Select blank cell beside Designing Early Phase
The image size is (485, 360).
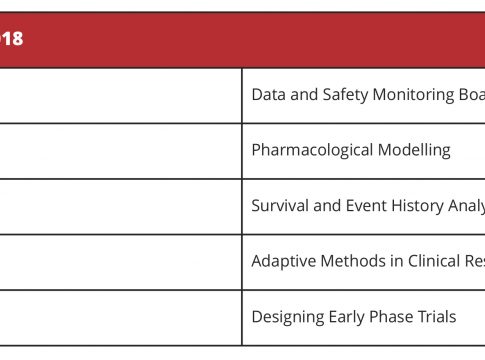point(120,318)
